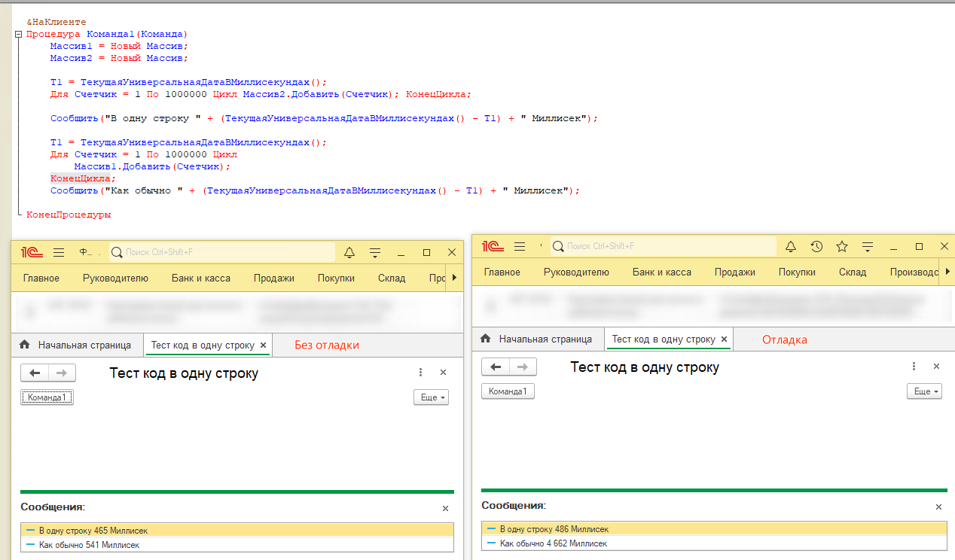Click the forward arrow in the Отладка form
This screenshot has width=955, height=560.
(x=523, y=367)
